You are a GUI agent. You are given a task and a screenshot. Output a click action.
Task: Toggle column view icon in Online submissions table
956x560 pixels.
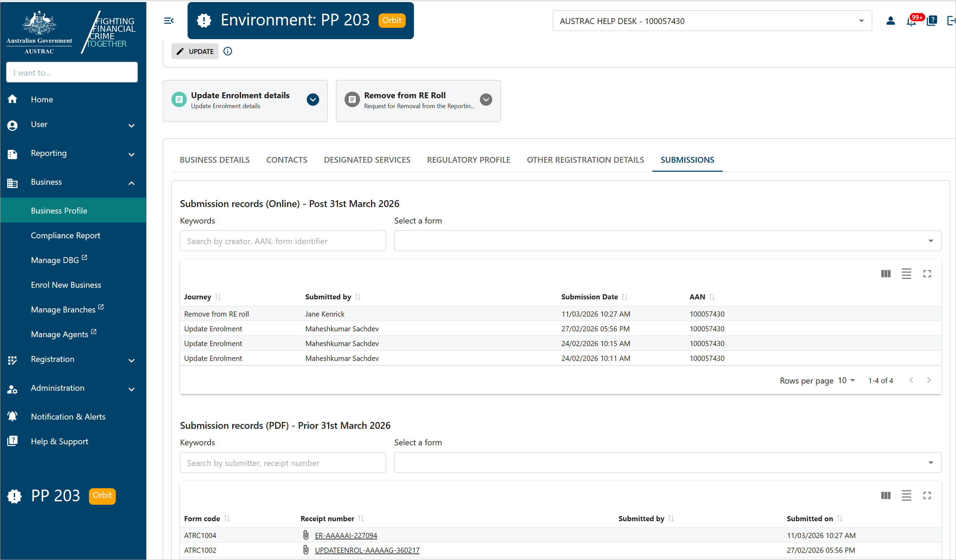click(x=886, y=274)
